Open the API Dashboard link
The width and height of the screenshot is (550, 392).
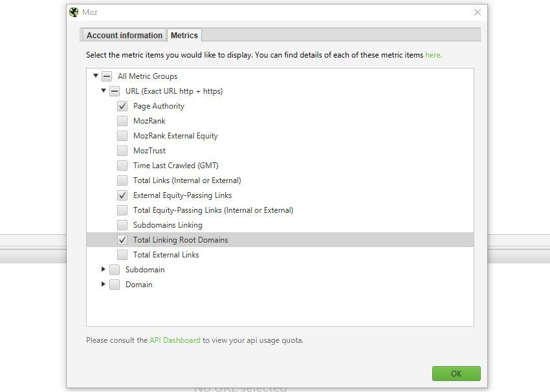coord(175,340)
